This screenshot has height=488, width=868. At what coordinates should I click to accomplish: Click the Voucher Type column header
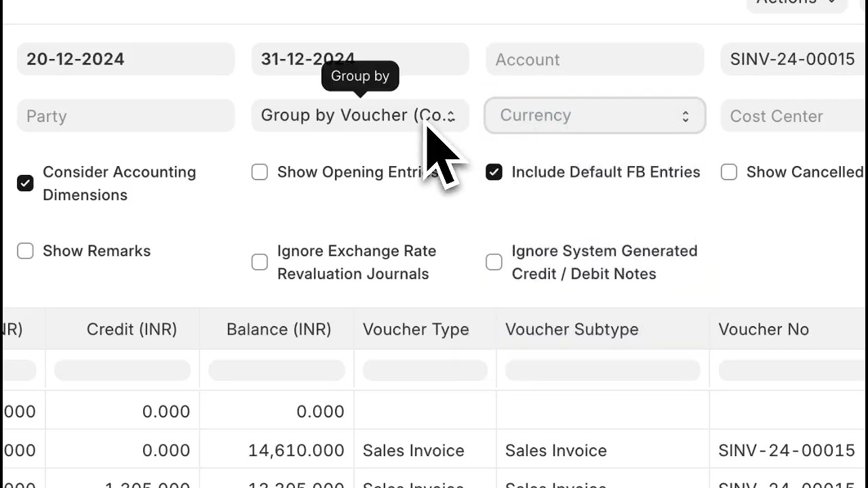(416, 329)
